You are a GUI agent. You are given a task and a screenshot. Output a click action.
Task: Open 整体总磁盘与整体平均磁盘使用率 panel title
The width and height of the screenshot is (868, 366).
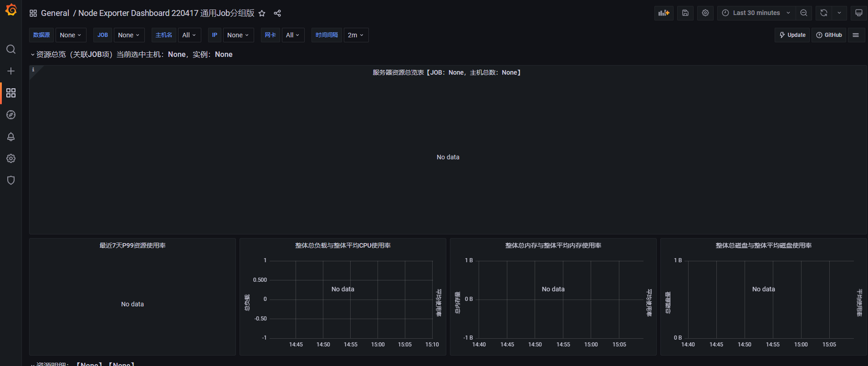764,245
